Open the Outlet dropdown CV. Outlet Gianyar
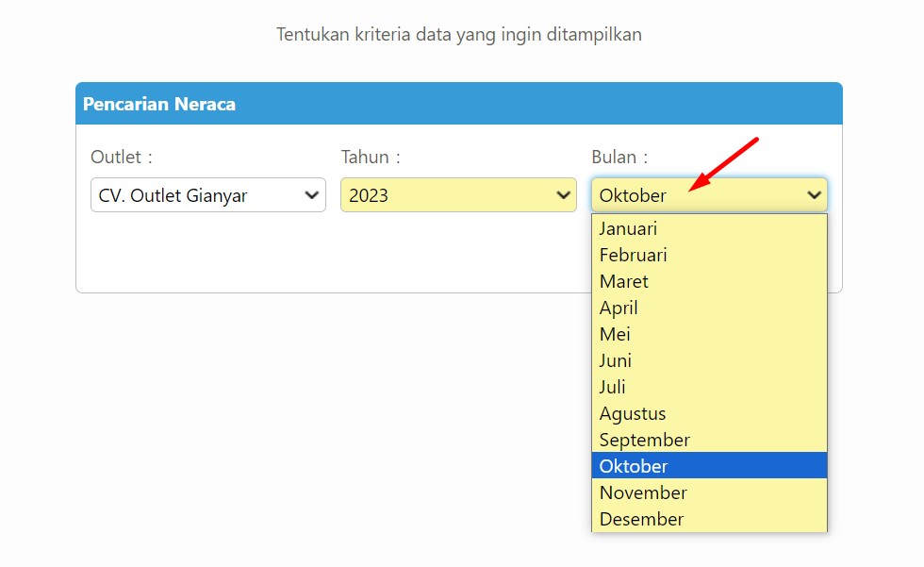 pos(208,195)
